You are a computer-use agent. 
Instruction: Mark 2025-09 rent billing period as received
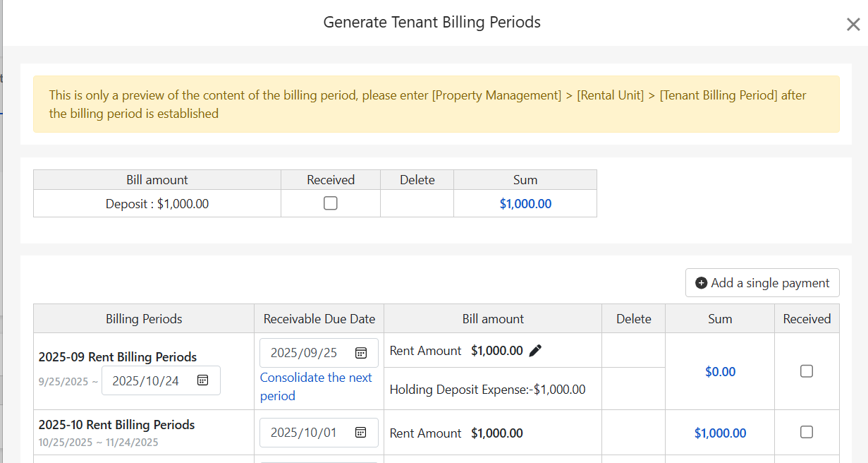click(807, 371)
